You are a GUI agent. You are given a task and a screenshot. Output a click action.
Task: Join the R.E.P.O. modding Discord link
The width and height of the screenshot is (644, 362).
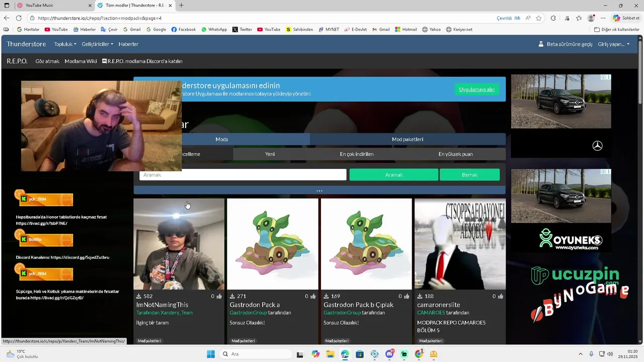point(142,61)
